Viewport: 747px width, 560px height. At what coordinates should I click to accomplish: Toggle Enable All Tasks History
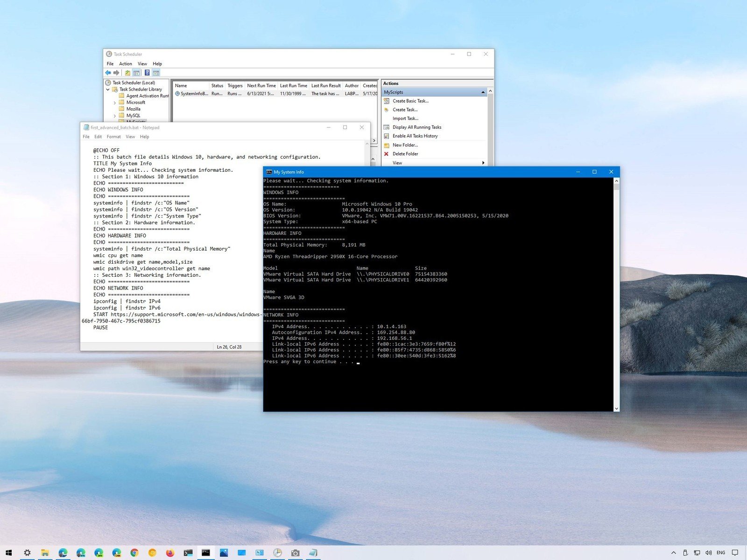pyautogui.click(x=387, y=136)
